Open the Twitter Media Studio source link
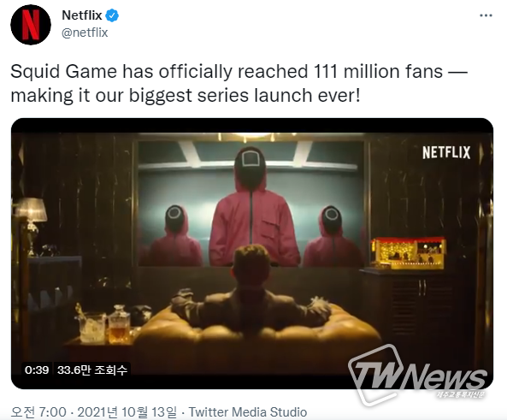The height and width of the screenshot is (420, 507). click(x=248, y=412)
